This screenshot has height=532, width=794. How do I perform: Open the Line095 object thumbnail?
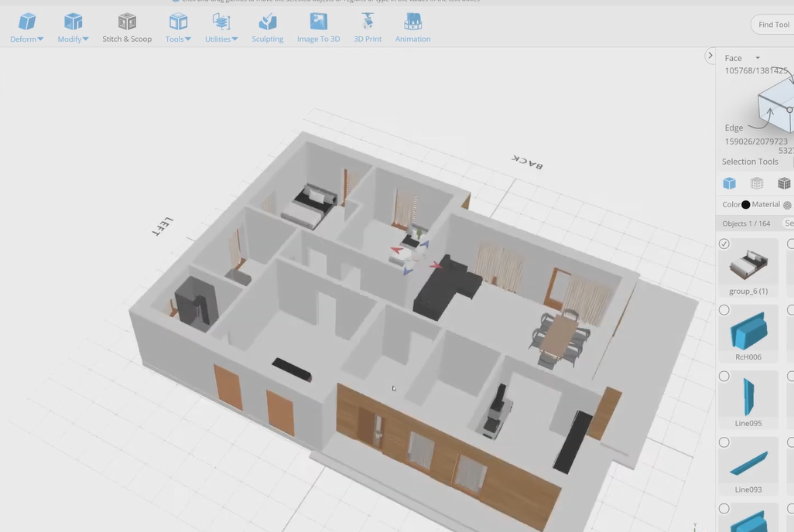[x=748, y=397]
